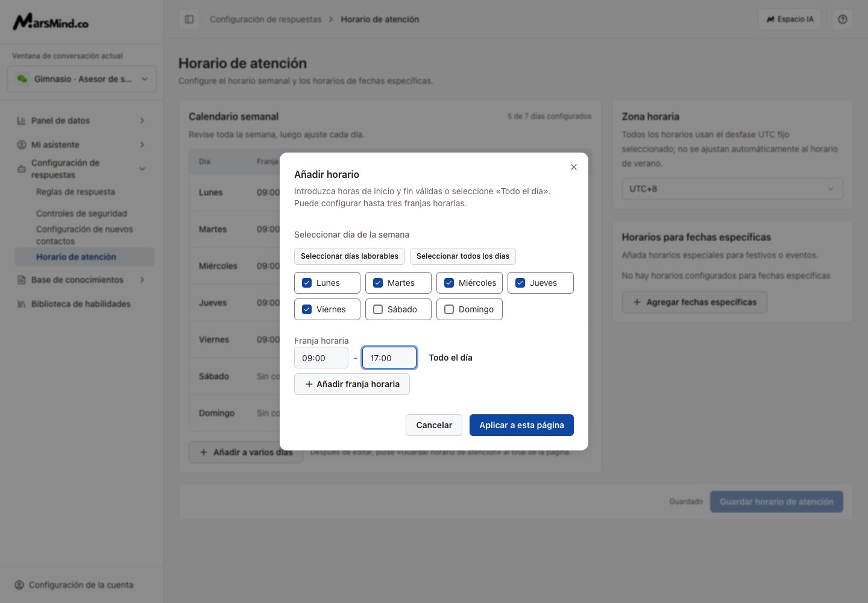This screenshot has height=603, width=868.
Task: Click Aplicar a esta página button
Action: [521, 425]
